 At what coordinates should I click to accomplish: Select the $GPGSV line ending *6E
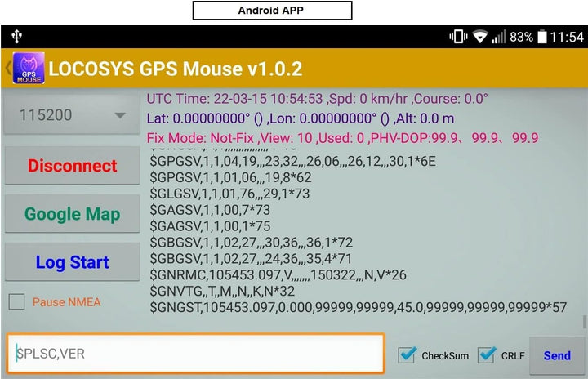pyautogui.click(x=293, y=162)
